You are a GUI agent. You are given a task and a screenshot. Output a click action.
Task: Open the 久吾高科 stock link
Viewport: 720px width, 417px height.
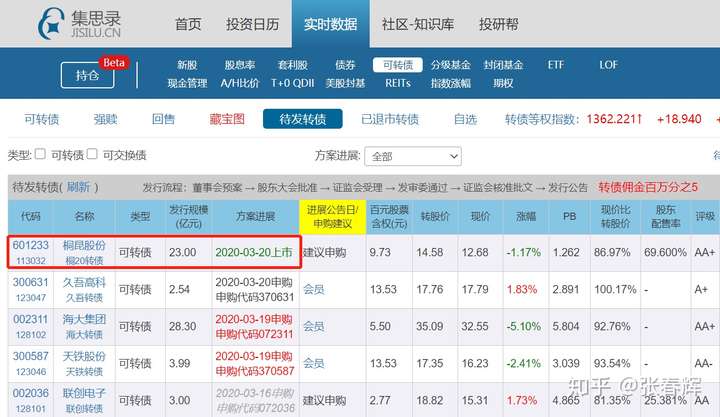(x=84, y=282)
